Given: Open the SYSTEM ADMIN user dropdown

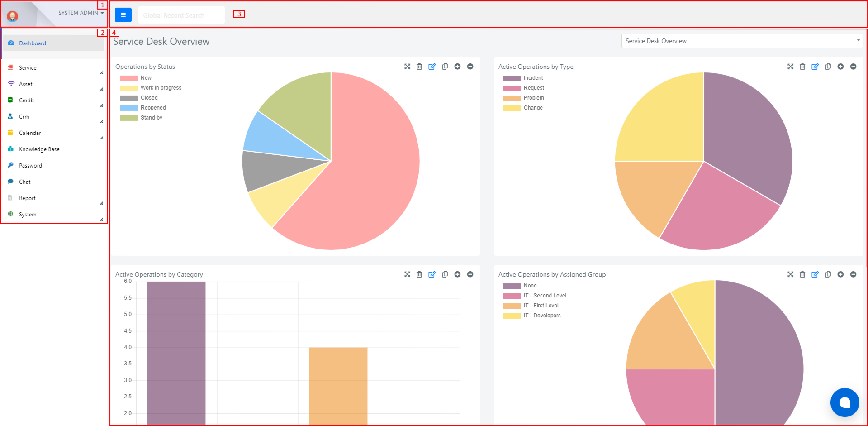Looking at the screenshot, I should pyautogui.click(x=81, y=13).
